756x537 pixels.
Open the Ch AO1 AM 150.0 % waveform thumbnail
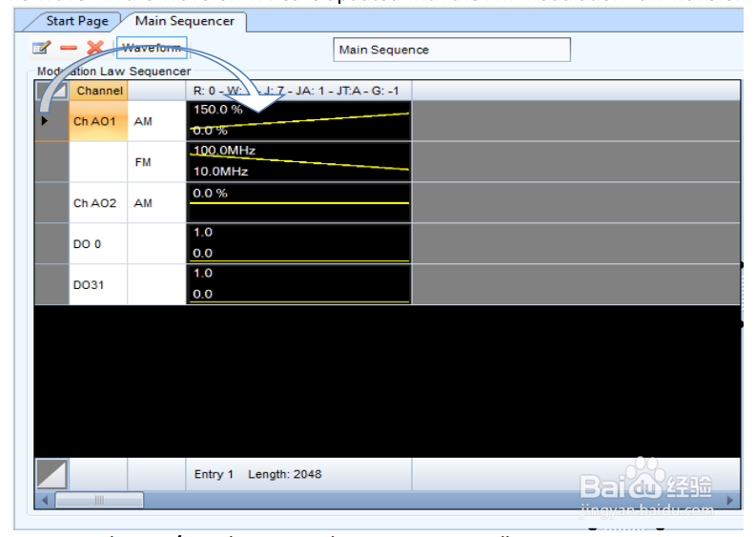299,120
